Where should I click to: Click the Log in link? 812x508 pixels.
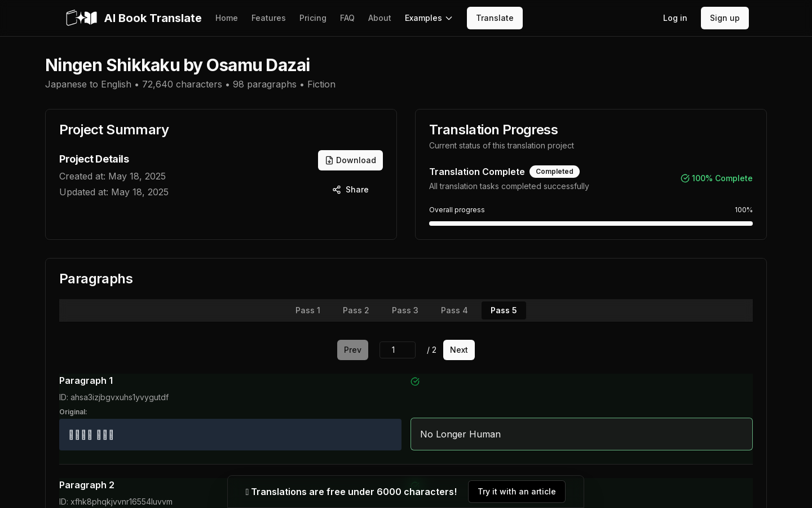pyautogui.click(x=675, y=18)
